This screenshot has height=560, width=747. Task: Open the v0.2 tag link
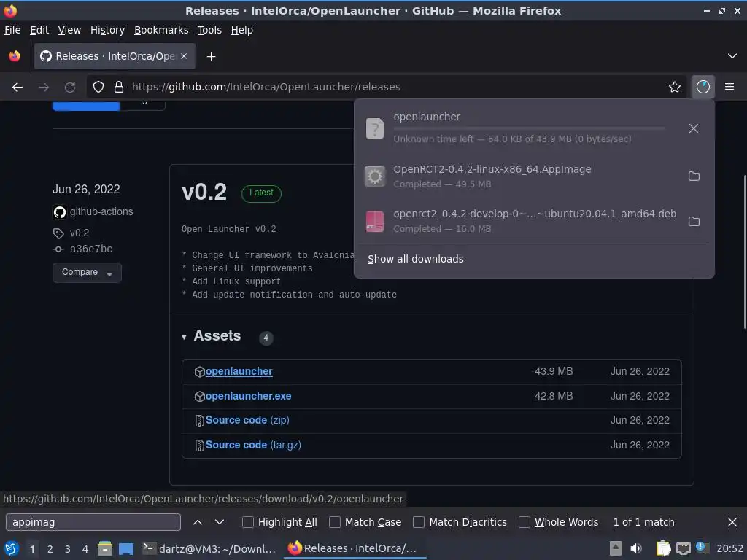pos(80,233)
